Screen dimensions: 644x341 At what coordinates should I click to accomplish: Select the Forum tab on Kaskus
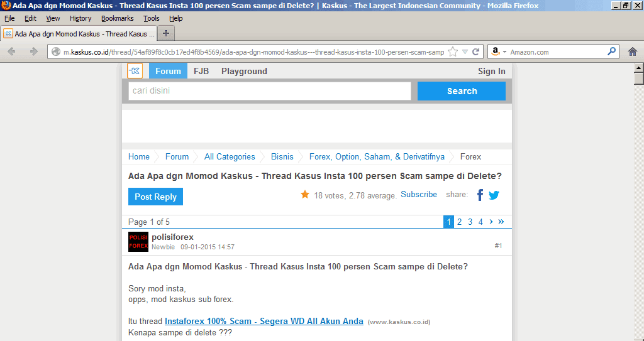(x=168, y=71)
